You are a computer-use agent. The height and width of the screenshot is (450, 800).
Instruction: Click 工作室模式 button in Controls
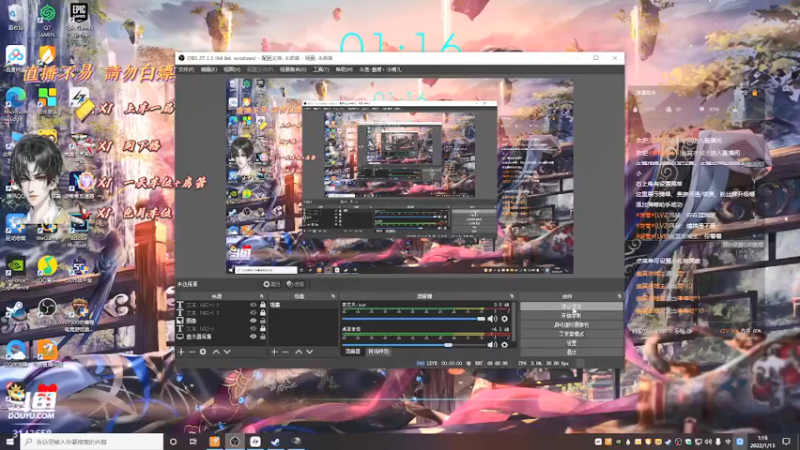(x=571, y=334)
